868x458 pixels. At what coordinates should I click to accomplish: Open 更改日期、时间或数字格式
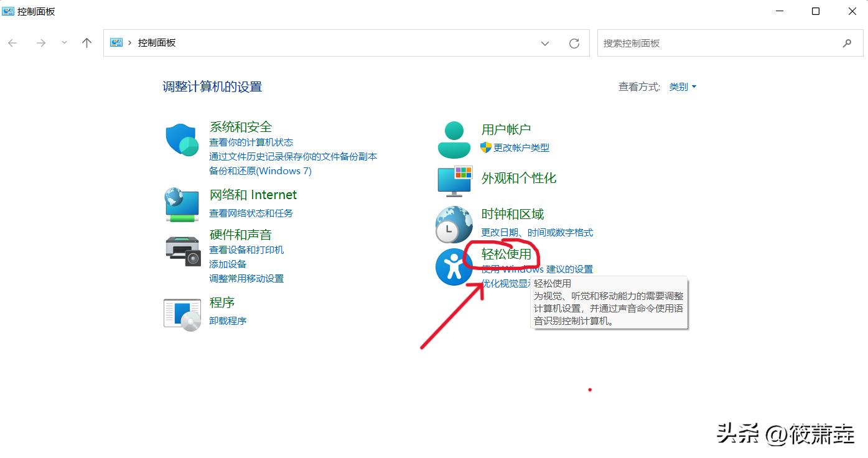point(536,232)
